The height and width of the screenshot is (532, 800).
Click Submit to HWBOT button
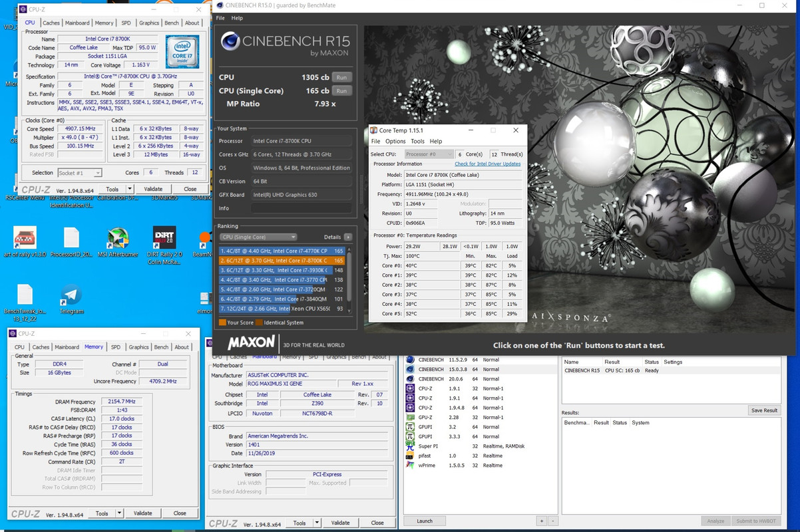tap(755, 521)
